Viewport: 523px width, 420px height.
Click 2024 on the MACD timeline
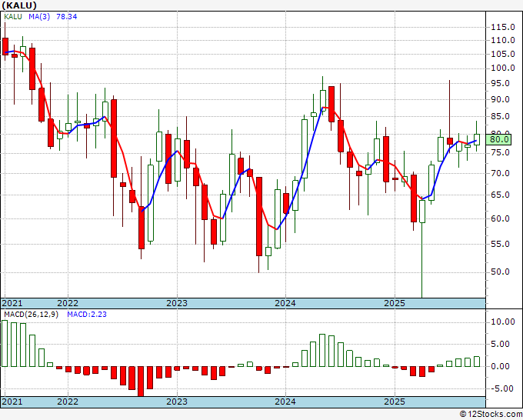point(285,402)
